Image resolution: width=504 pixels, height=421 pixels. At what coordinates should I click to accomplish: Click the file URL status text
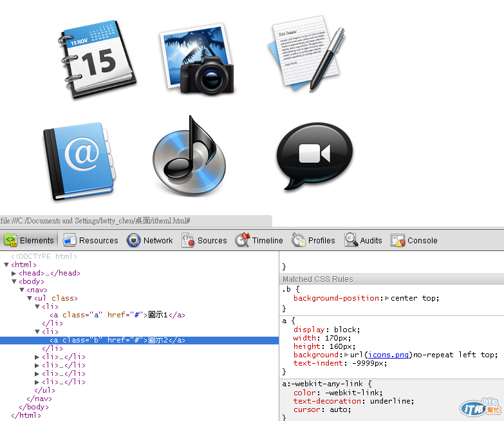95,221
